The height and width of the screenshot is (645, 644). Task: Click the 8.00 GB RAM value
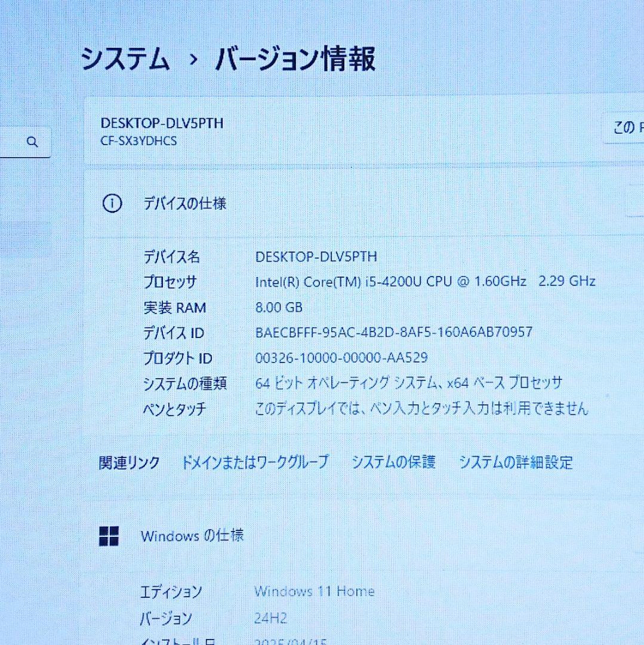(x=279, y=308)
